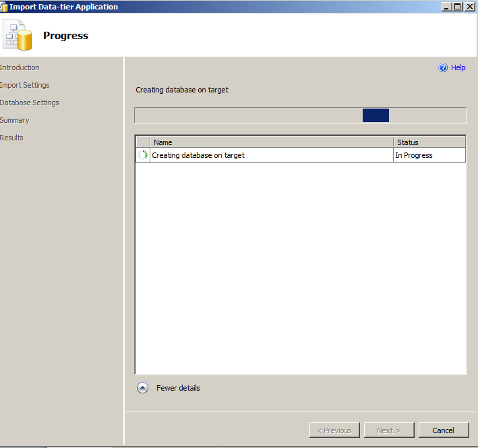This screenshot has height=448, width=478.
Task: Click the blue progress bar indicator
Action: point(376,115)
